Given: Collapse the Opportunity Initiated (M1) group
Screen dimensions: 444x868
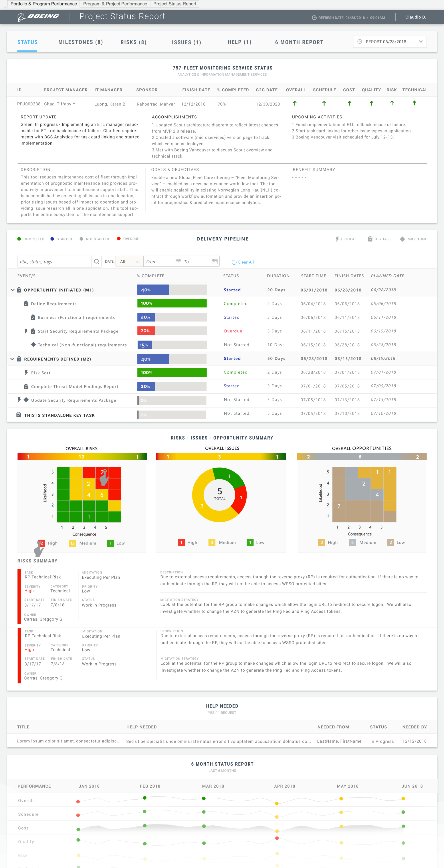Looking at the screenshot, I should tap(12, 290).
